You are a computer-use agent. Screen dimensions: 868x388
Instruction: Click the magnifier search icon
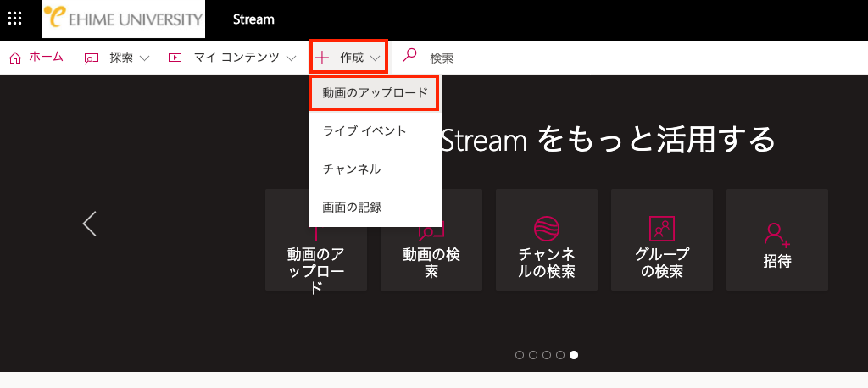coord(409,55)
